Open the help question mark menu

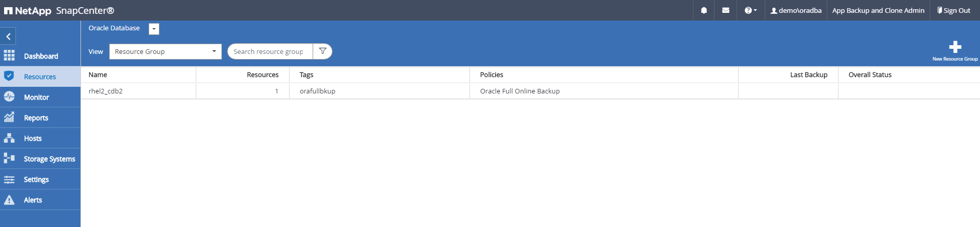(x=750, y=10)
